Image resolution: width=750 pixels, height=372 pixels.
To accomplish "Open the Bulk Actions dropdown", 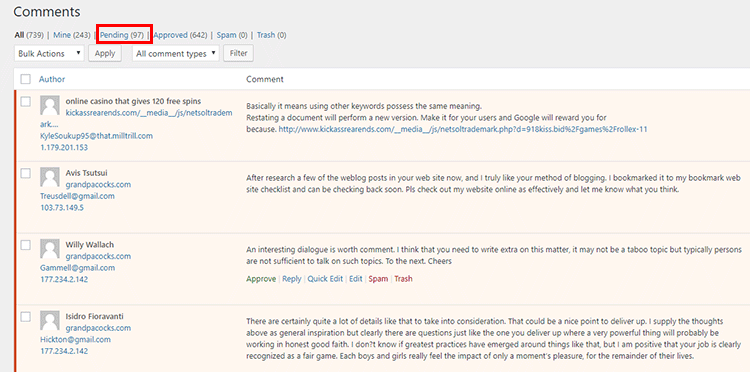I will [49, 54].
